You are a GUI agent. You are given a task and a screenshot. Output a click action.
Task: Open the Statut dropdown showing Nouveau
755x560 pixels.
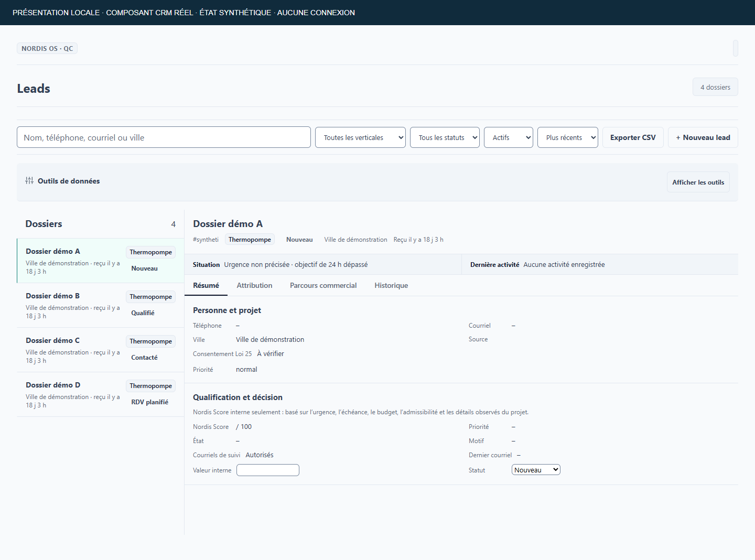coord(536,470)
